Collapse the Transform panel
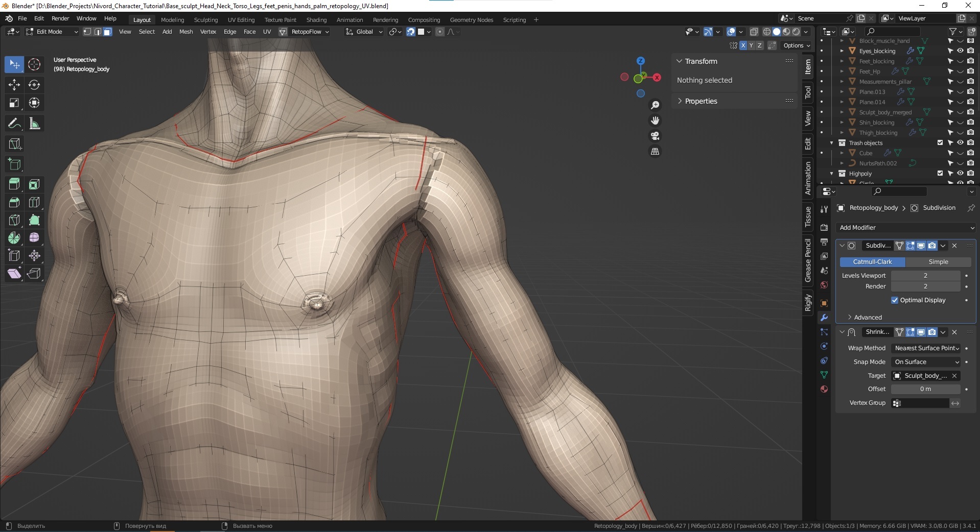Image resolution: width=980 pixels, height=532 pixels. tap(679, 61)
